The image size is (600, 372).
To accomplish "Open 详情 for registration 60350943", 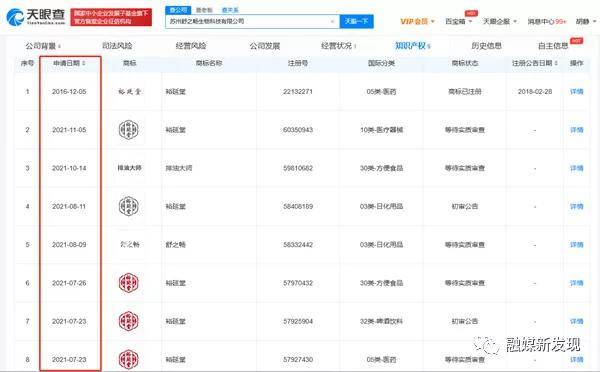I will [577, 130].
